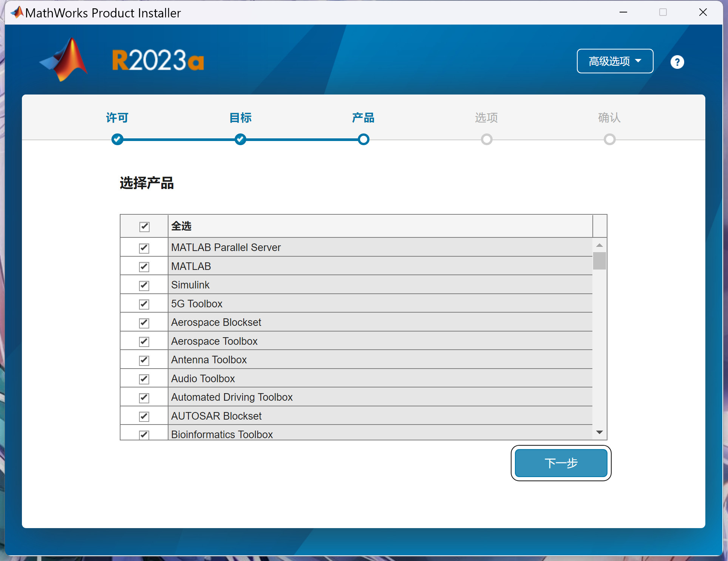Image resolution: width=728 pixels, height=561 pixels.
Task: Uncheck MATLAB Parallel Server checkbox
Action: pyautogui.click(x=144, y=248)
